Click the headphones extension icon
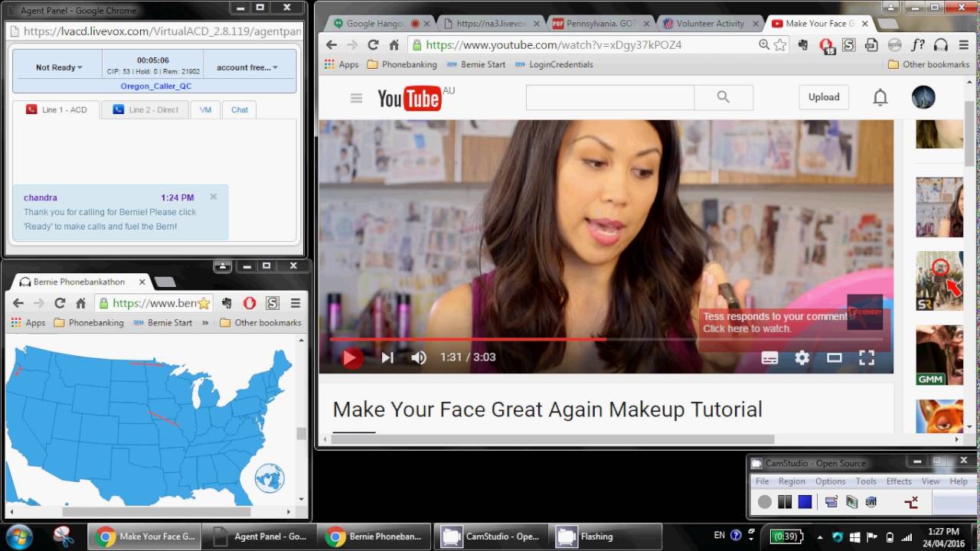This screenshot has height=551, width=980. click(x=941, y=45)
